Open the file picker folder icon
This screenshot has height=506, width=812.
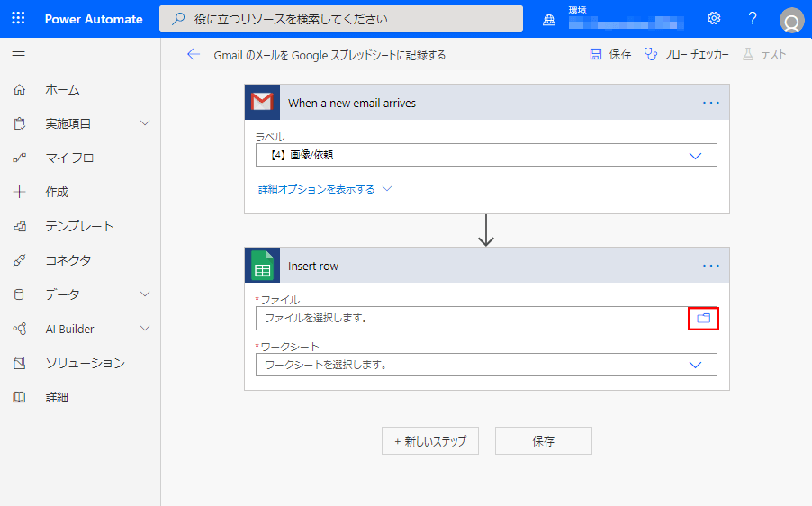tap(703, 318)
